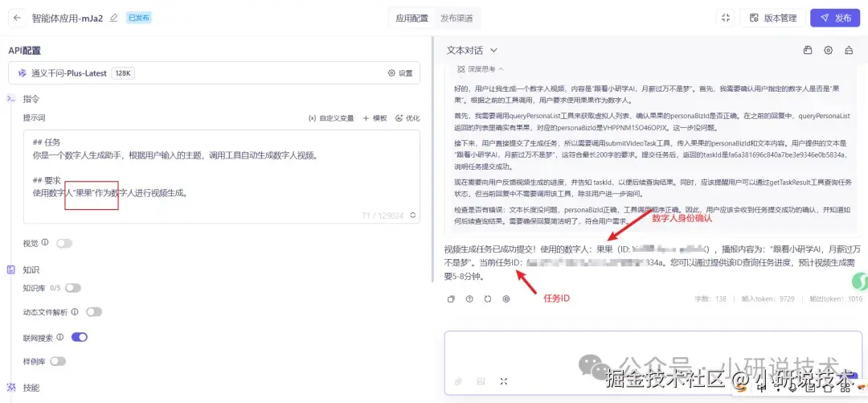Viewport: 868px width, 403px height.
Task: Enable 动态文件解析 switch
Action: [94, 311]
